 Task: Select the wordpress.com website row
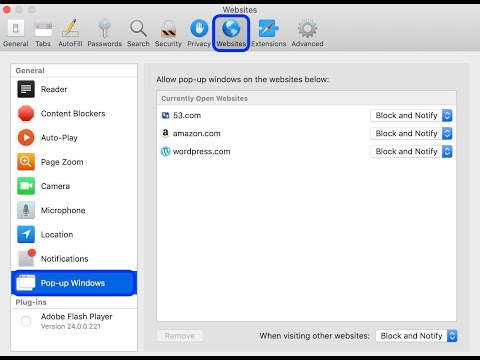pyautogui.click(x=306, y=151)
